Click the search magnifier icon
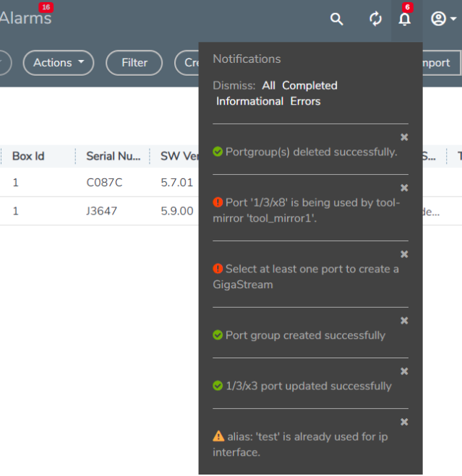The width and height of the screenshot is (462, 476). pos(337,20)
